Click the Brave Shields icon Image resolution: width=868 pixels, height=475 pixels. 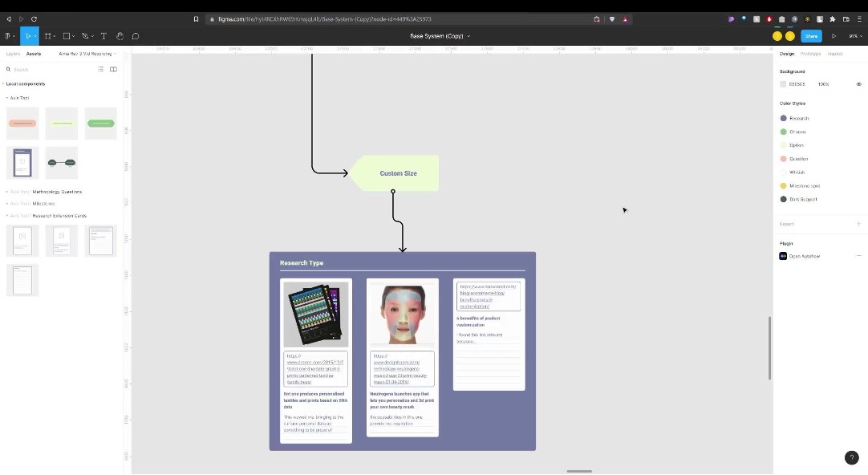point(612,18)
